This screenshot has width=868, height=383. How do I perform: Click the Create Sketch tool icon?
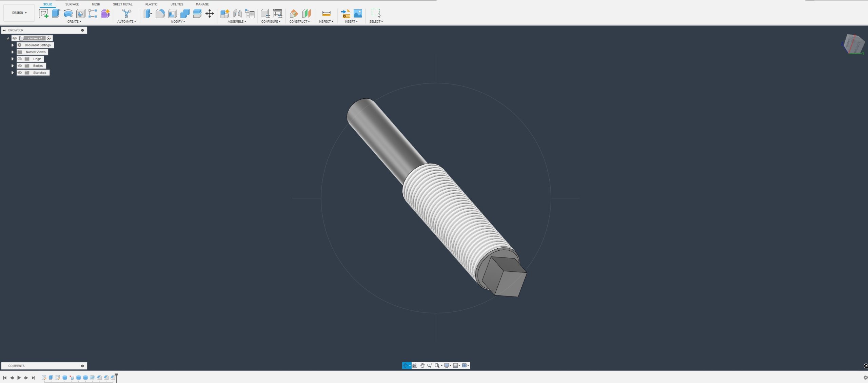click(x=44, y=14)
